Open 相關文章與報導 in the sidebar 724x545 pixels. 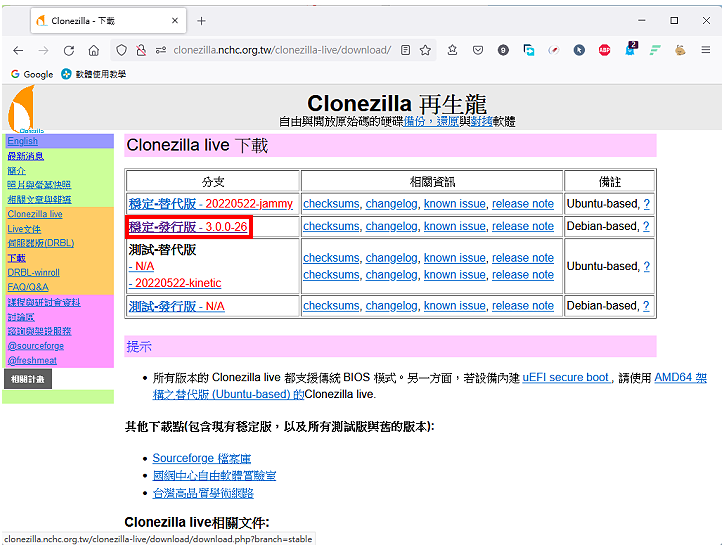39,200
